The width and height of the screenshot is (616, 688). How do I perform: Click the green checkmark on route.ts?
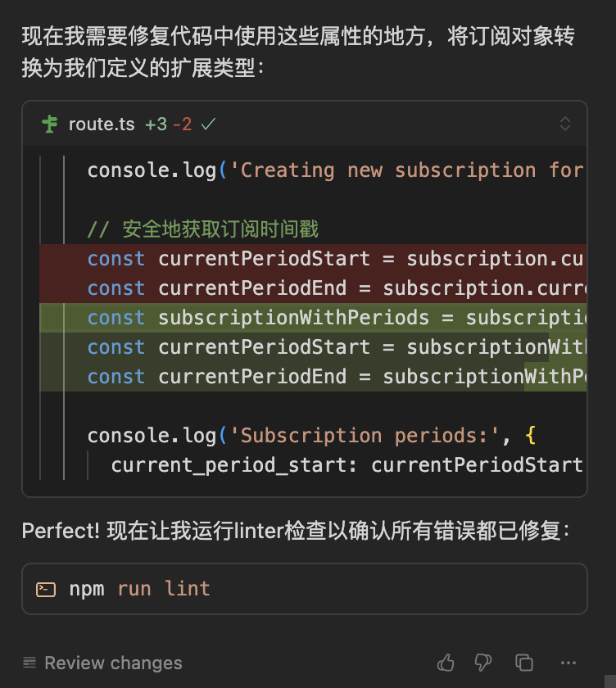point(208,124)
